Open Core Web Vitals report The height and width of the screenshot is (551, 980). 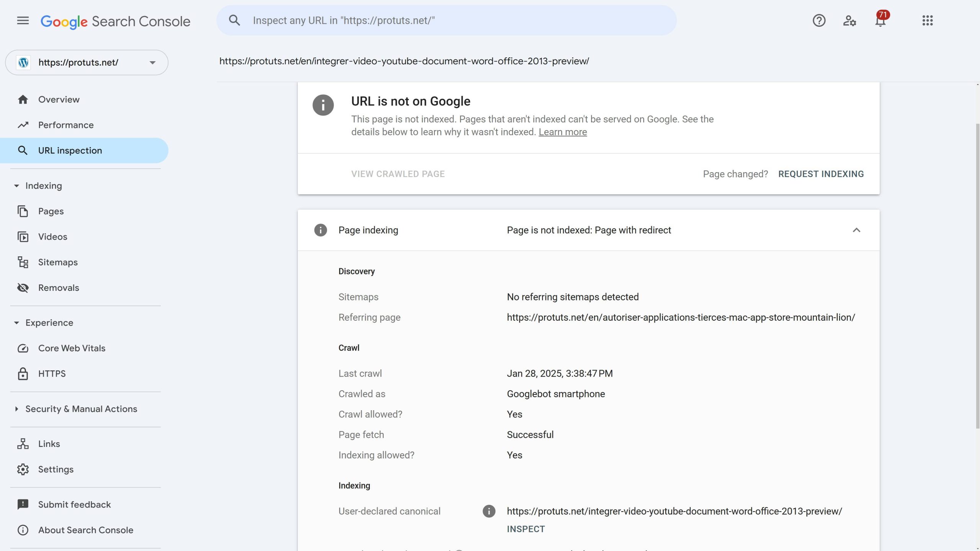pos(72,348)
